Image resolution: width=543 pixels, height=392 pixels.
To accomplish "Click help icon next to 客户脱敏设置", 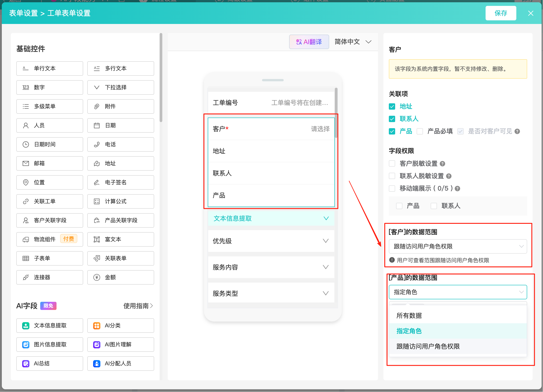I will click(443, 164).
